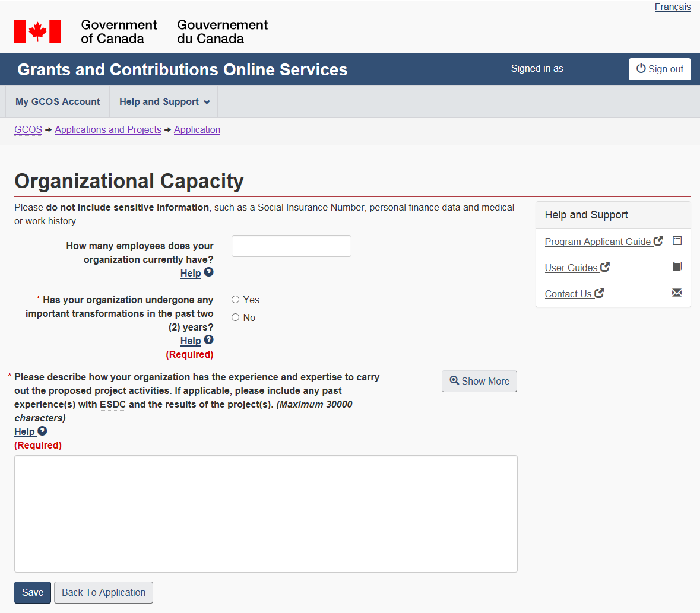
Task: Click the Canada flag logo
Action: [37, 31]
